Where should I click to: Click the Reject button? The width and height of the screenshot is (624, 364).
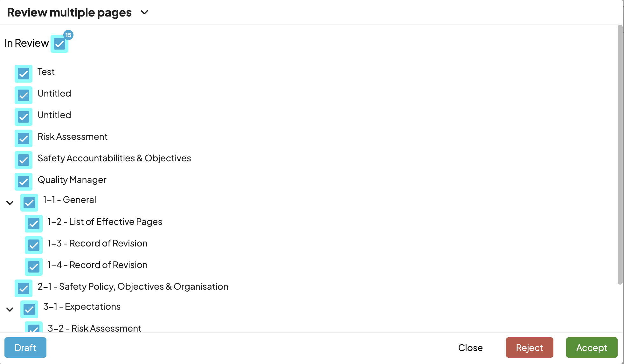click(x=530, y=347)
